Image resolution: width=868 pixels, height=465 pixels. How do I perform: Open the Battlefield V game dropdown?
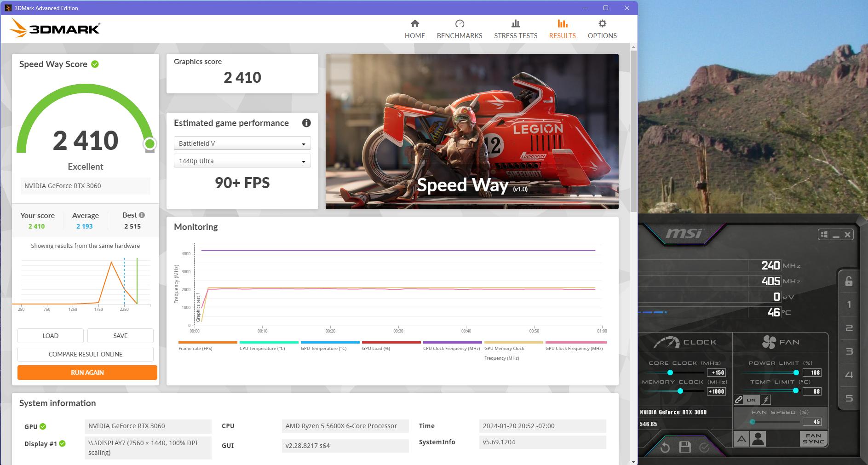click(x=242, y=144)
